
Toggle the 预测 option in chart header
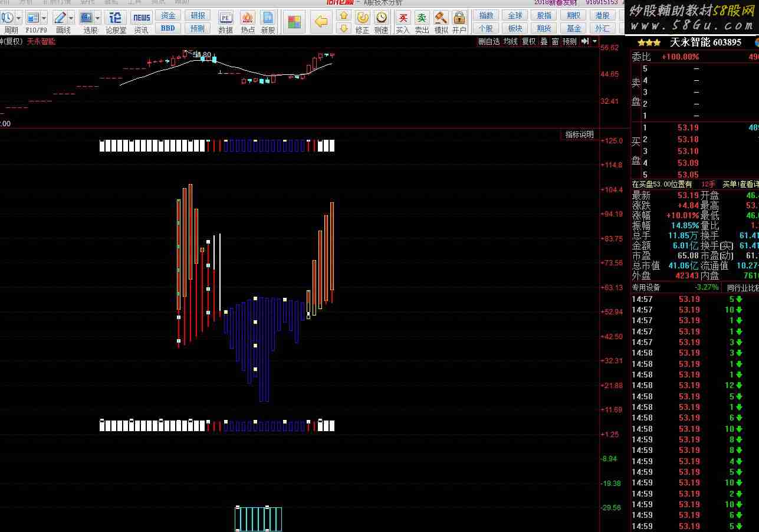[x=569, y=42]
